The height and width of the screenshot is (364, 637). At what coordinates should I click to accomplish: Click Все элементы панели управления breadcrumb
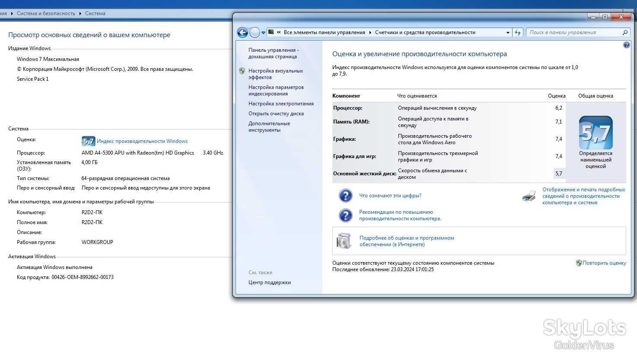point(324,32)
